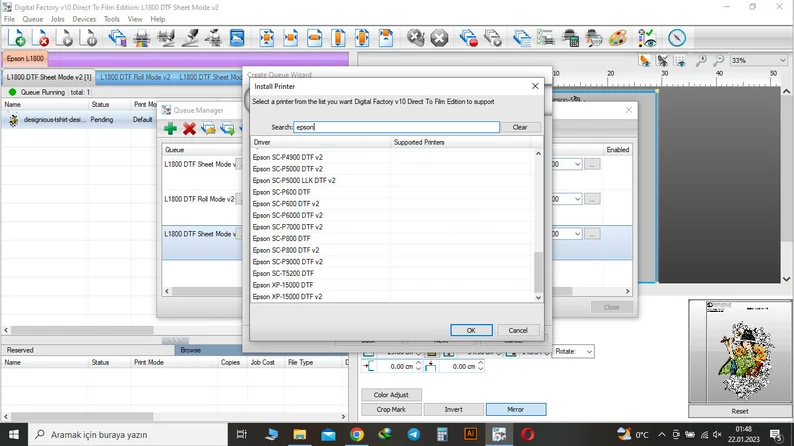
Task: Click the delete job icon with red X
Action: click(41, 38)
